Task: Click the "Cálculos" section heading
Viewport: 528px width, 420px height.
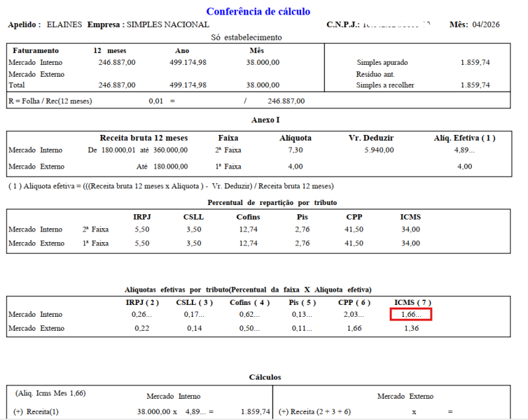Action: (x=265, y=377)
